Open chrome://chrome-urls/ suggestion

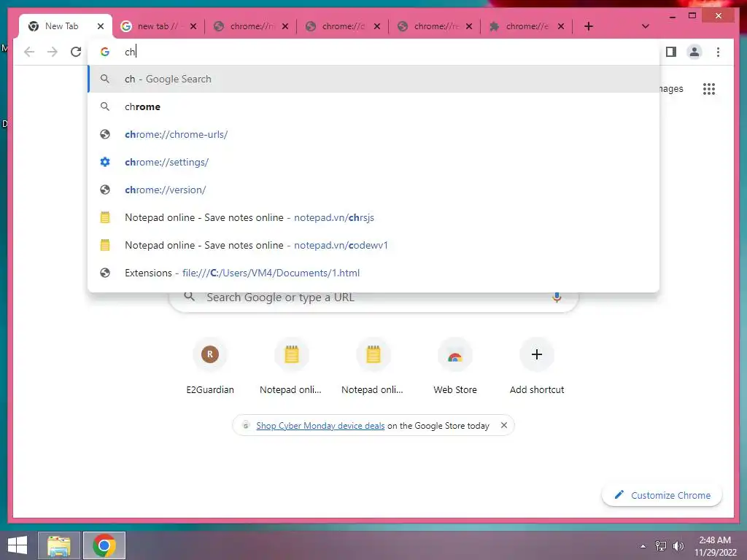click(374, 134)
